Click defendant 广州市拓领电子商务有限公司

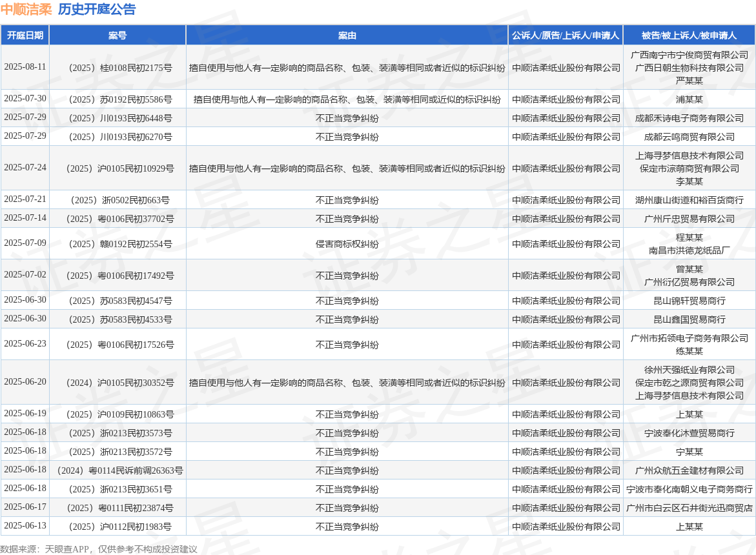(690, 338)
